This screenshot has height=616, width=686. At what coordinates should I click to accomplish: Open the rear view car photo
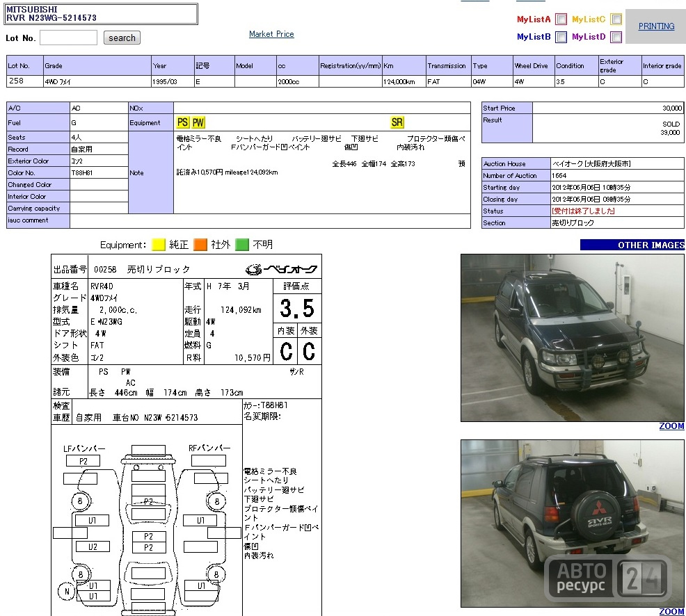coord(573,524)
